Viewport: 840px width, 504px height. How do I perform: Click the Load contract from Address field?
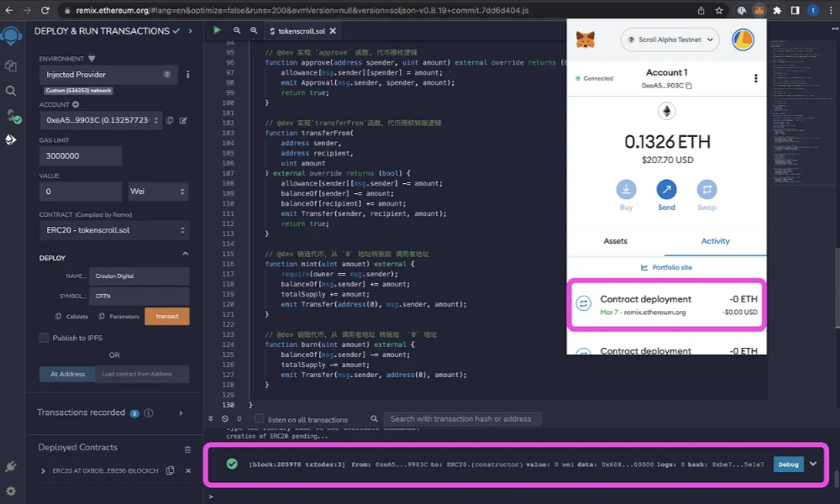pos(142,374)
